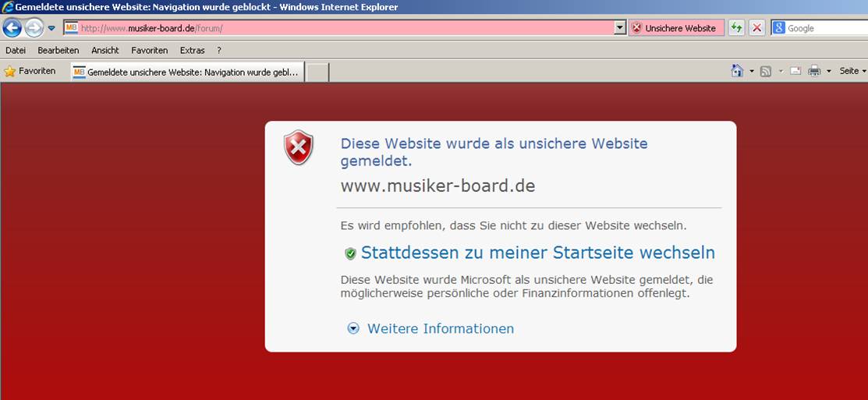Image resolution: width=868 pixels, height=400 pixels.
Task: Click the www.musiker-board.de domain text
Action: 438,186
